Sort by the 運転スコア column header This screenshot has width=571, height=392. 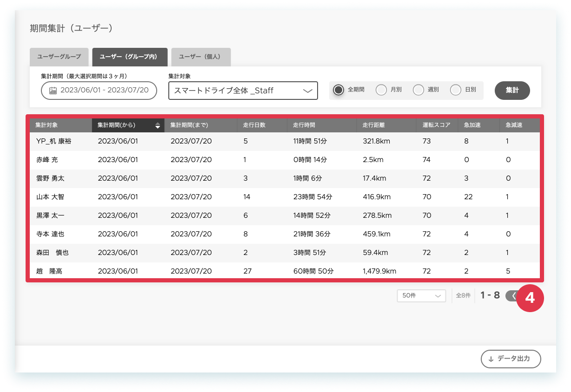click(x=438, y=125)
